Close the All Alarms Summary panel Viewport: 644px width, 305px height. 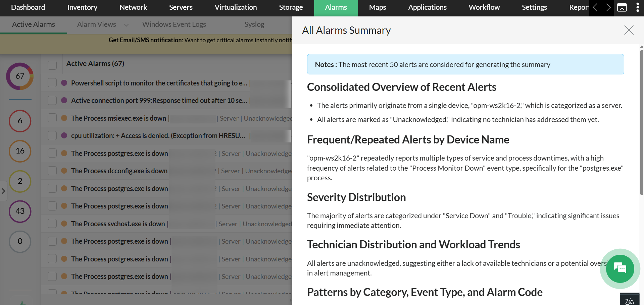(629, 30)
